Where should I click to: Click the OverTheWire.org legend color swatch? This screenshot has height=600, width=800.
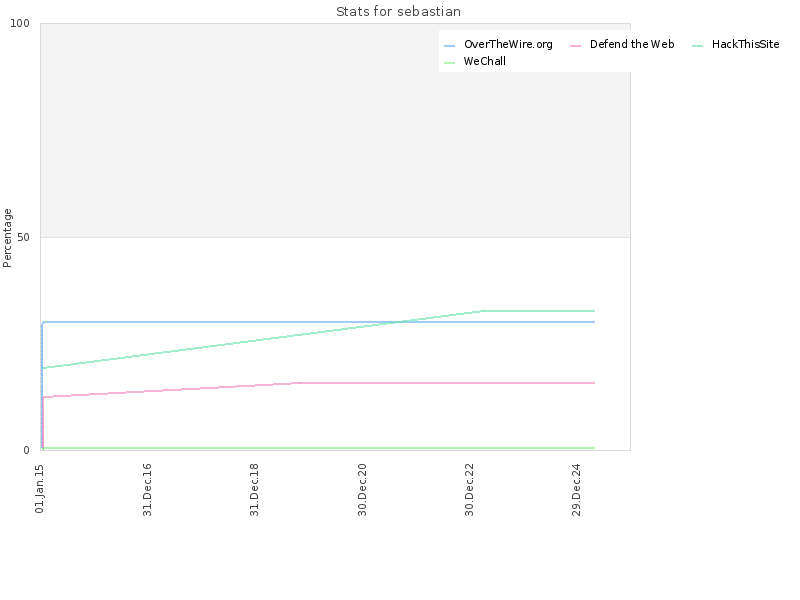449,46
